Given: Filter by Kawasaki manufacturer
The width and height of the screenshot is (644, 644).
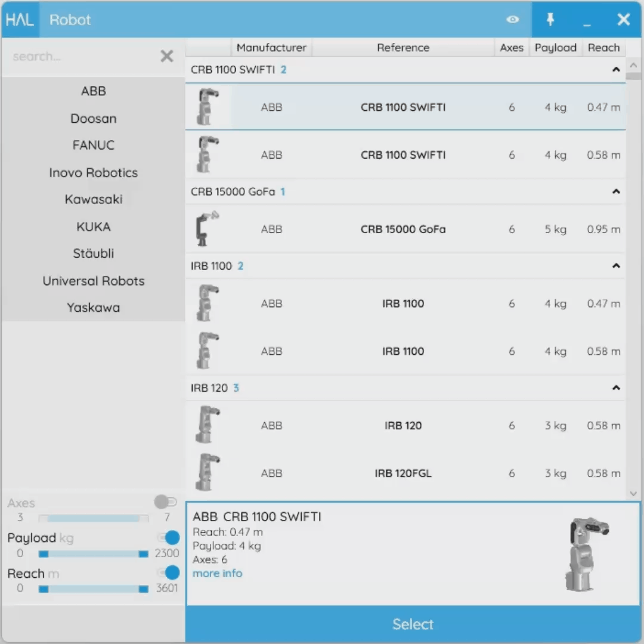Looking at the screenshot, I should [x=93, y=199].
